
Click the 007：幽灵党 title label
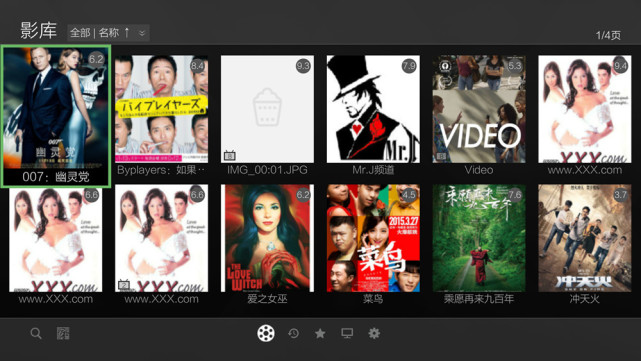click(56, 177)
